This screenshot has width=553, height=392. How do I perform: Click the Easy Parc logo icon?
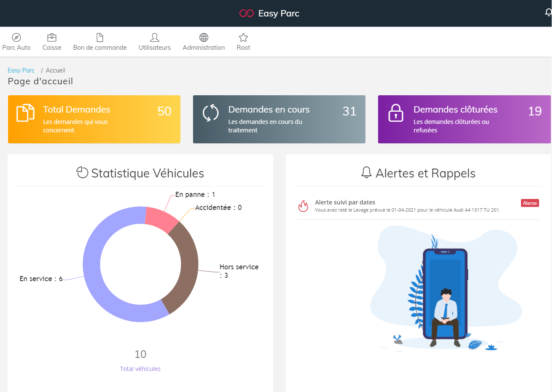pos(247,13)
